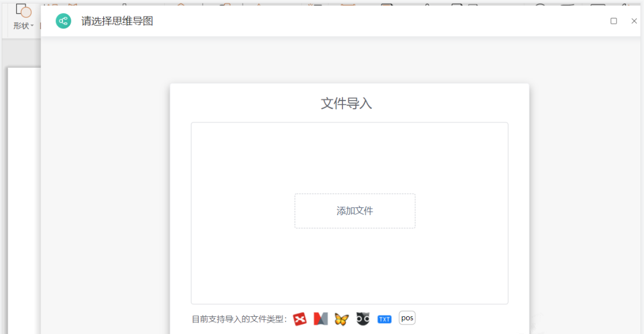Select the FreeMind butterfly file type icon
Viewport: 644px width, 334px height.
click(x=342, y=319)
